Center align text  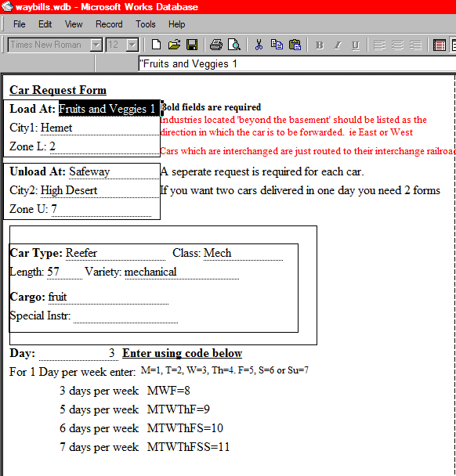point(397,45)
